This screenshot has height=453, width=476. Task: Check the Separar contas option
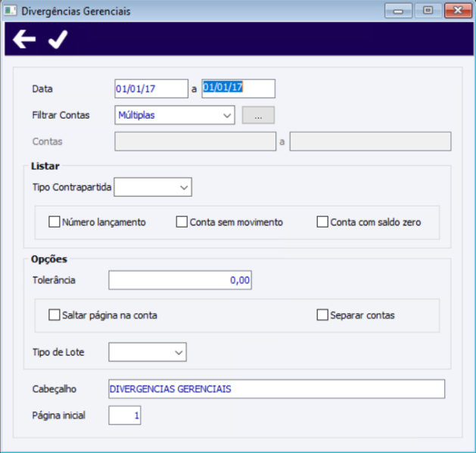coord(322,315)
